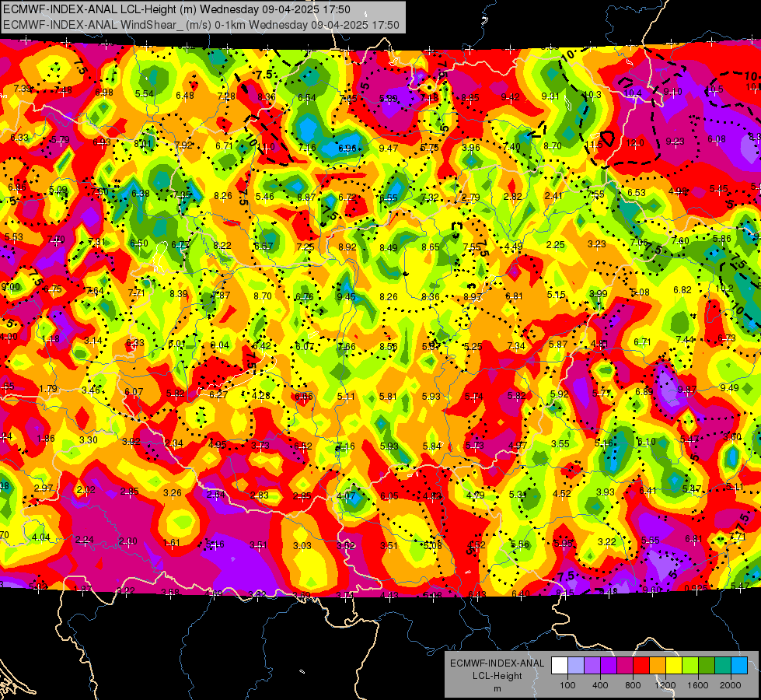Click the LCL-Height title line at top

point(176,9)
